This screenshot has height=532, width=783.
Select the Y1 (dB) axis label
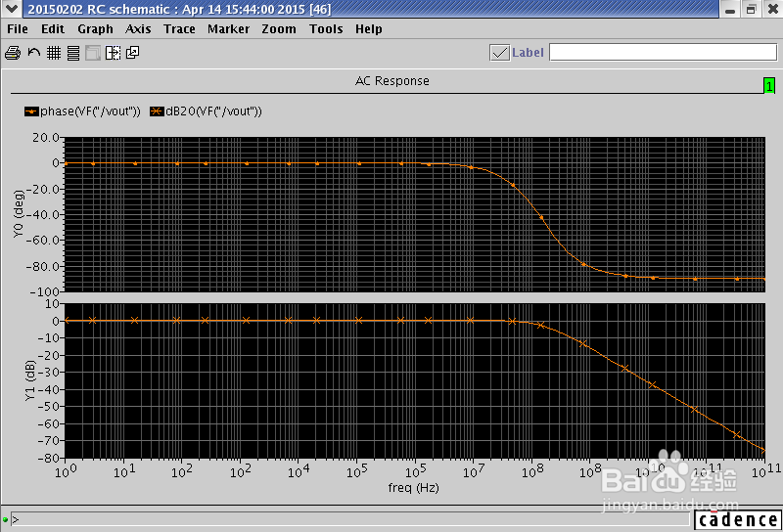(x=30, y=380)
